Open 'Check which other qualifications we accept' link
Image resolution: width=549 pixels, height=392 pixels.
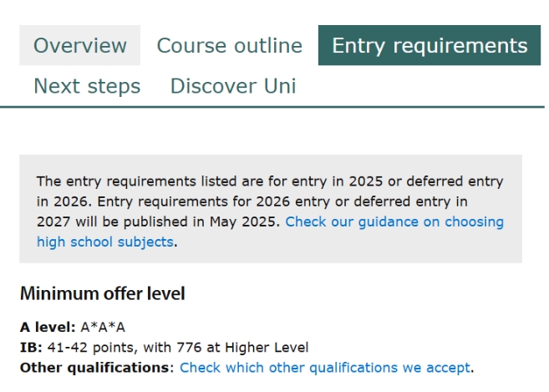pyautogui.click(x=325, y=368)
